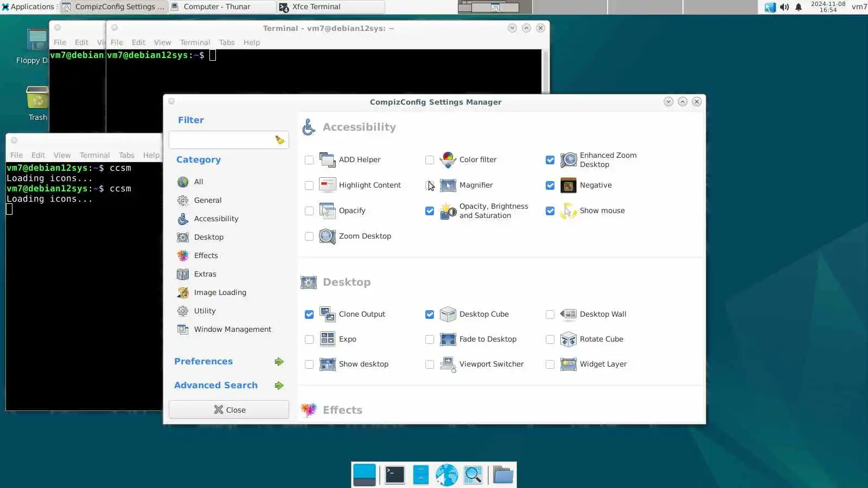Enable the Opacify plugin checkbox

pyautogui.click(x=309, y=211)
